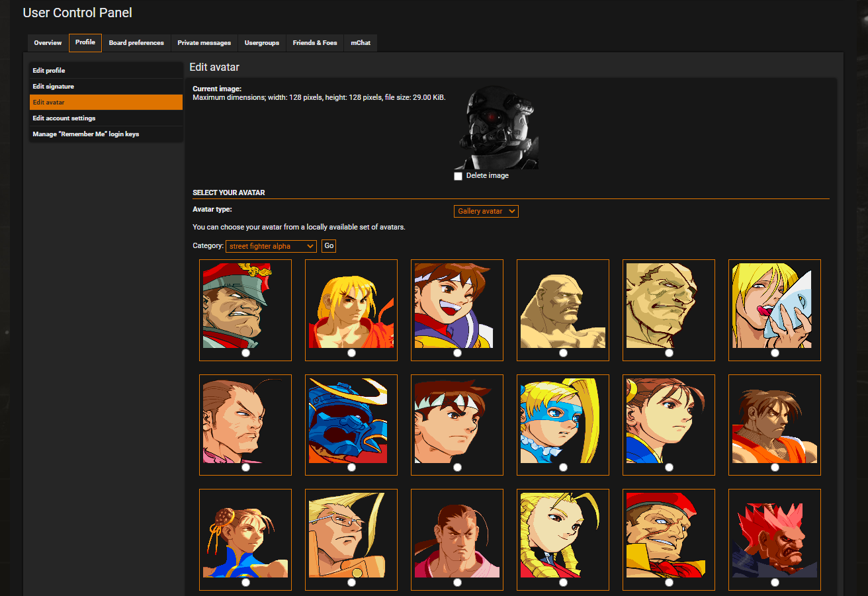This screenshot has width=868, height=596.
Task: Select radio under glasses blond man avatar
Action: click(351, 583)
